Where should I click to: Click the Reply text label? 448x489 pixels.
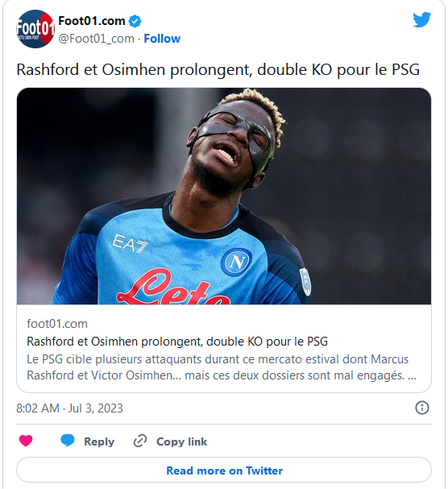coord(99,441)
